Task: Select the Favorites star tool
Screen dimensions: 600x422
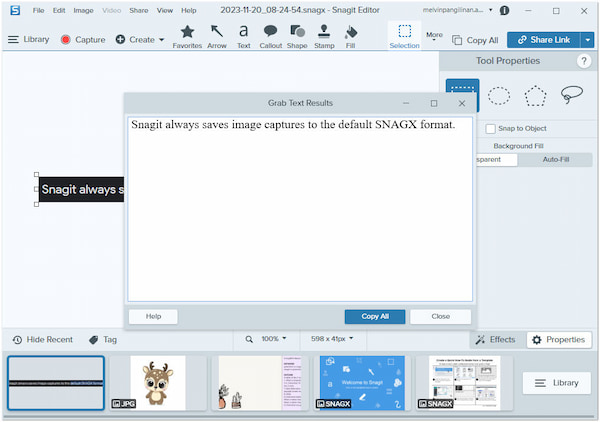Action: [187, 36]
